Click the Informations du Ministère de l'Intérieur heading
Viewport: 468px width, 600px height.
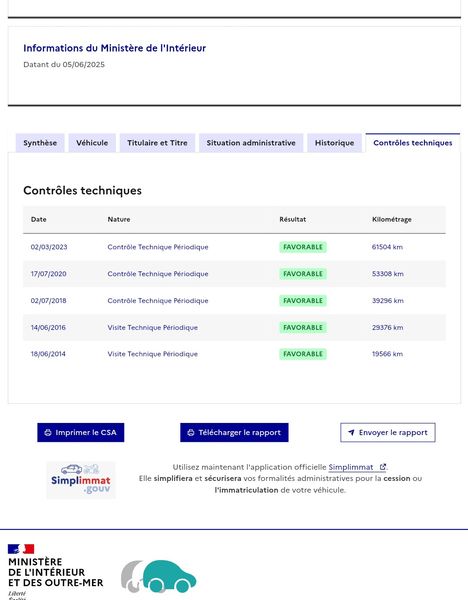(114, 48)
